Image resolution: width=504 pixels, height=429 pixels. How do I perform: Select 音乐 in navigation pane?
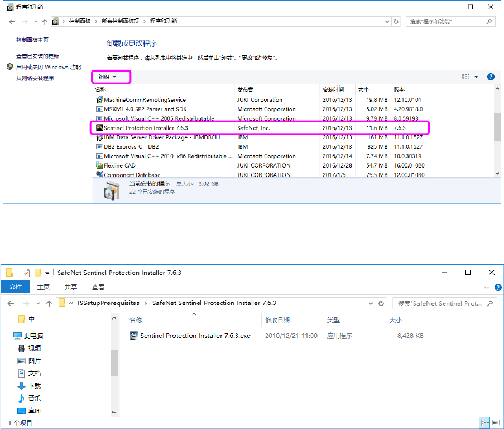tap(29, 398)
